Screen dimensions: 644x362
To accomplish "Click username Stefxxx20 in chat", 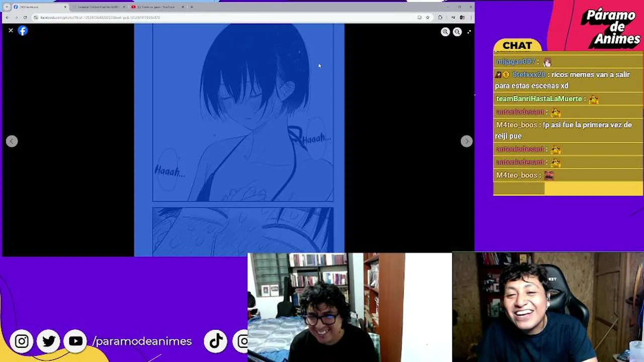I will point(528,74).
